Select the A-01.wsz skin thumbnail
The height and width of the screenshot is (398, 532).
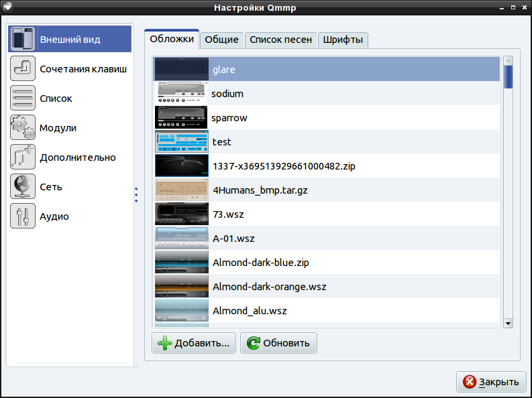(182, 238)
